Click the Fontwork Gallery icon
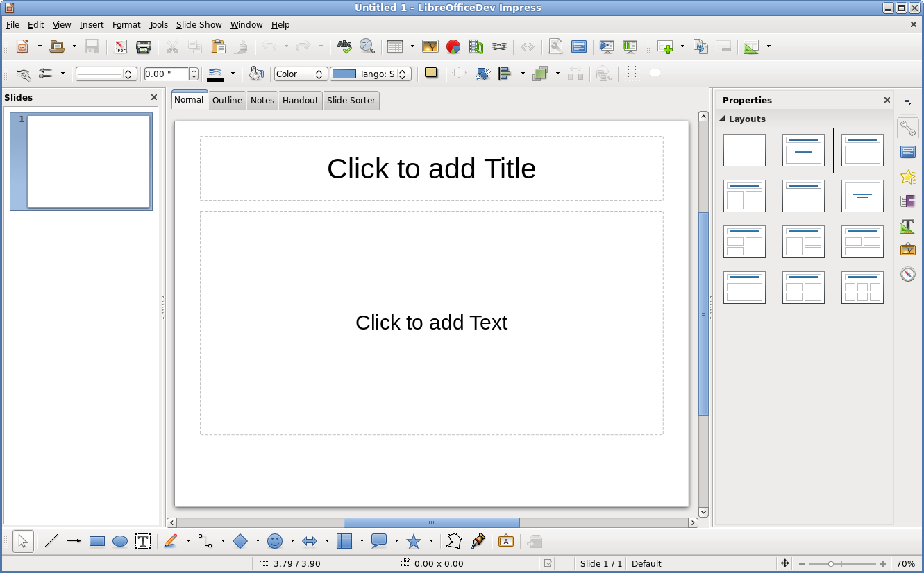 pyautogui.click(x=506, y=542)
